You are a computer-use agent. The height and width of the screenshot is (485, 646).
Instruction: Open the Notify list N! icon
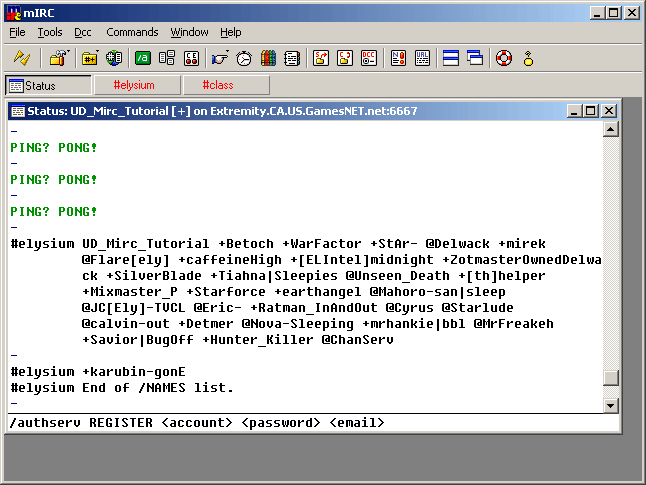(398, 58)
